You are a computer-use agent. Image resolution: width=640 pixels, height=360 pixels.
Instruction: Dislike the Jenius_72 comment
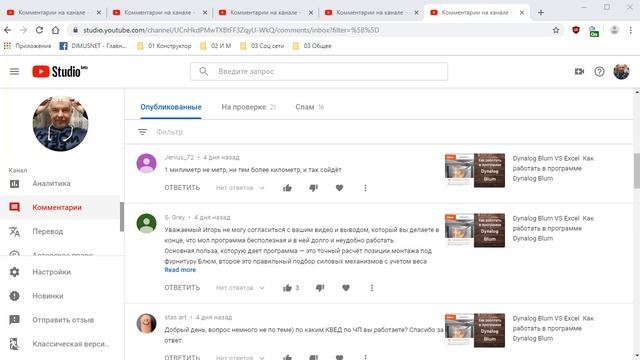313,188
